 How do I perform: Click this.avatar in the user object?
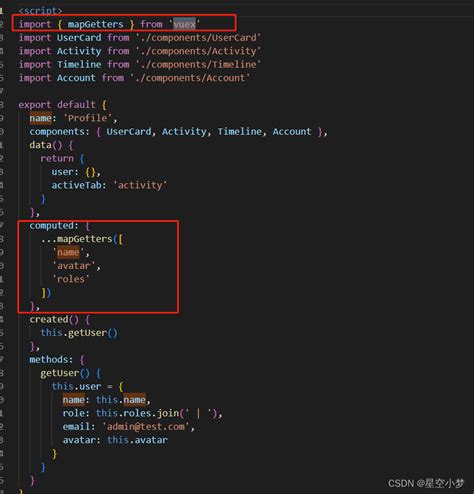click(137, 440)
